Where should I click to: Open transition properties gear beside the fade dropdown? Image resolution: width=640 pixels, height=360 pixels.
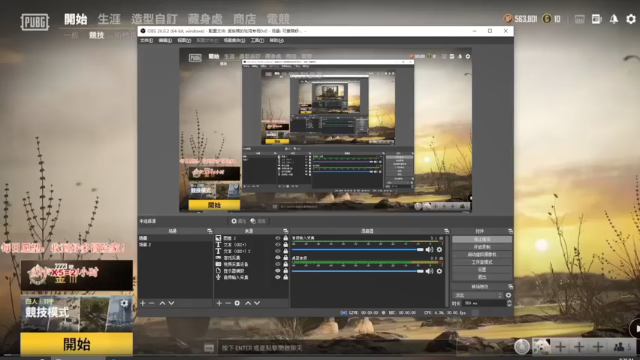tap(508, 295)
